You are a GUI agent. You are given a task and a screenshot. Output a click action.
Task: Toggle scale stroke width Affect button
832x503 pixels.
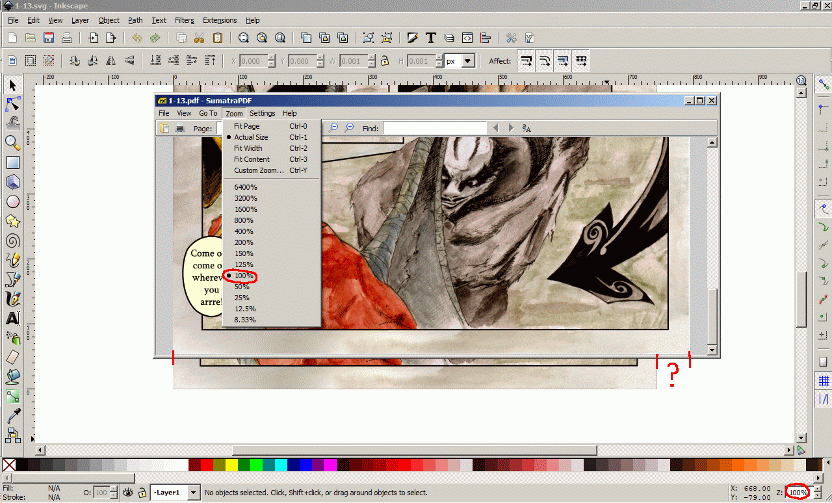[x=526, y=61]
